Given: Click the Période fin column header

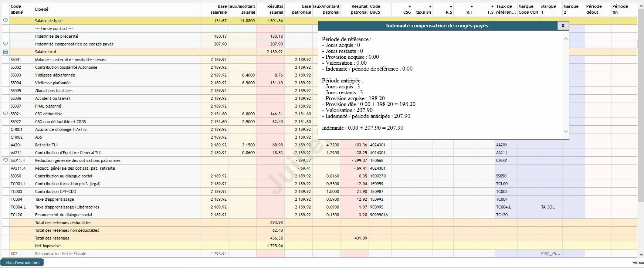Looking at the screenshot, I should click(624, 9).
